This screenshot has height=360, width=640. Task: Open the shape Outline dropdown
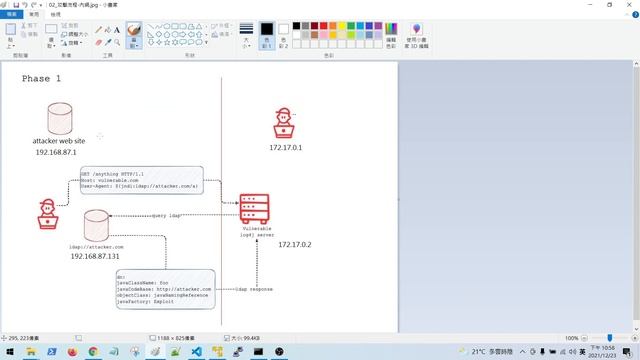[222, 26]
